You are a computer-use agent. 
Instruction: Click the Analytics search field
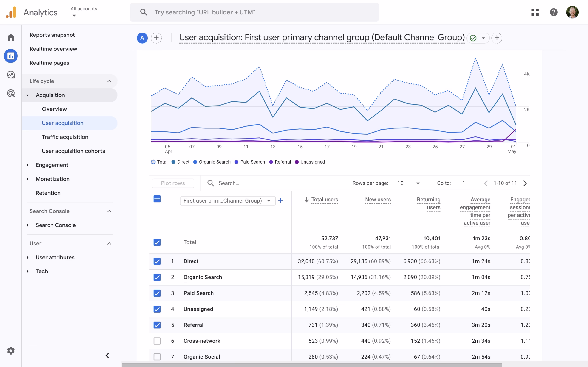click(254, 12)
